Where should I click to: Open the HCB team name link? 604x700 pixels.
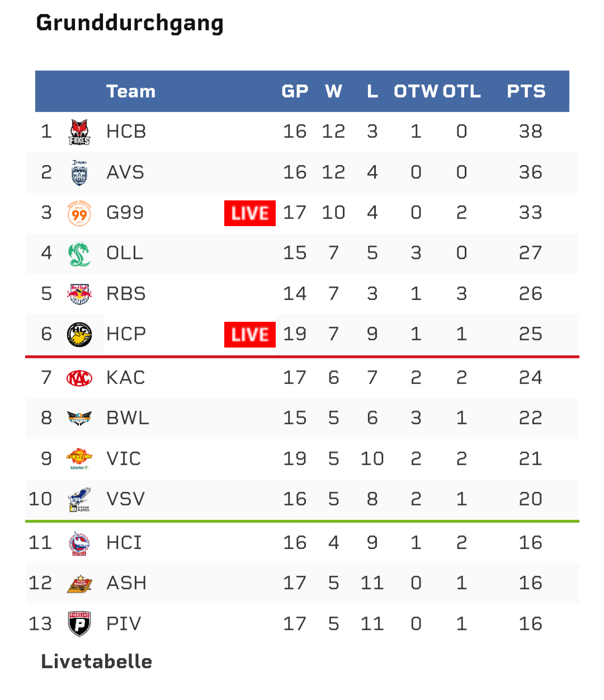point(126,131)
